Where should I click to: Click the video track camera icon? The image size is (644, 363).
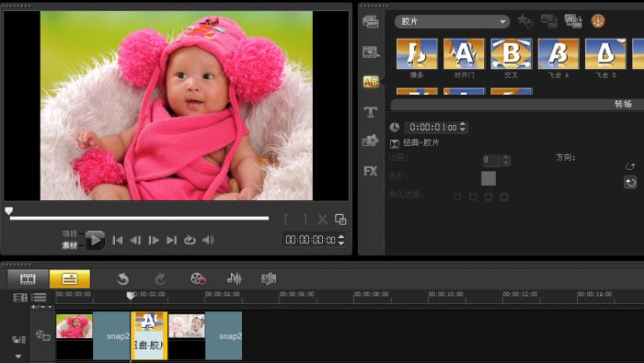tap(42, 335)
